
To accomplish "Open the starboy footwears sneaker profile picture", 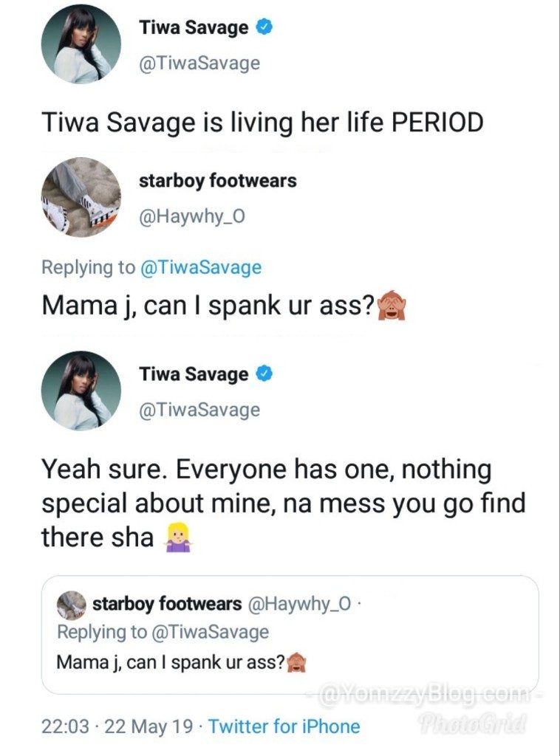I will pyautogui.click(x=81, y=197).
